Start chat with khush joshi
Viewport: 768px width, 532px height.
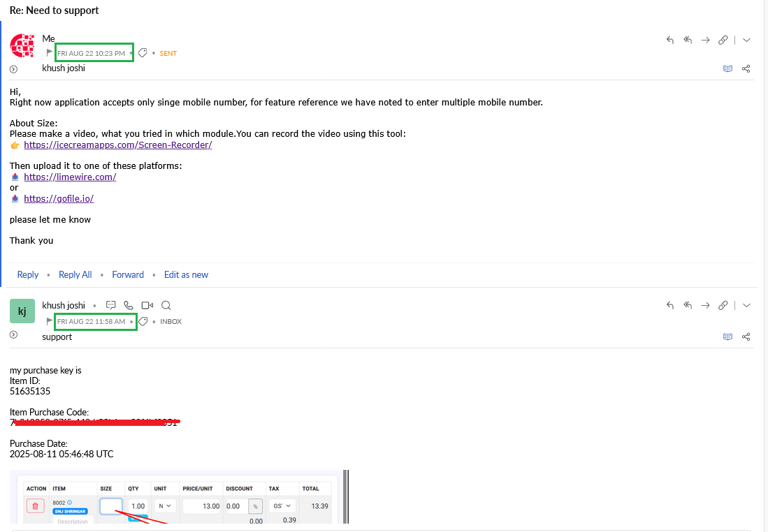[111, 305]
